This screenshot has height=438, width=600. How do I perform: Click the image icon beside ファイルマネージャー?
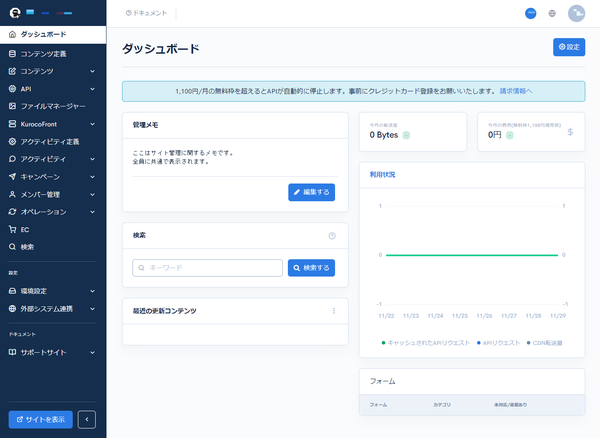(12, 106)
